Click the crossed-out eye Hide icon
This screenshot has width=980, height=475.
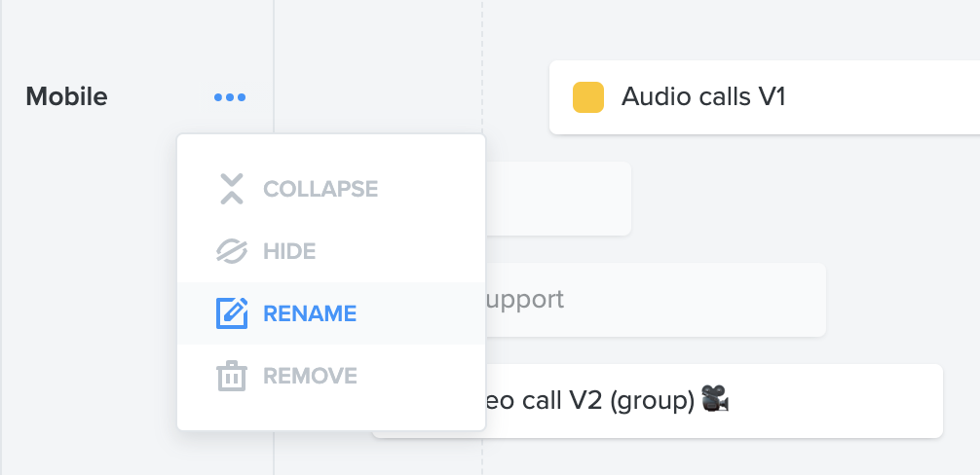231,251
